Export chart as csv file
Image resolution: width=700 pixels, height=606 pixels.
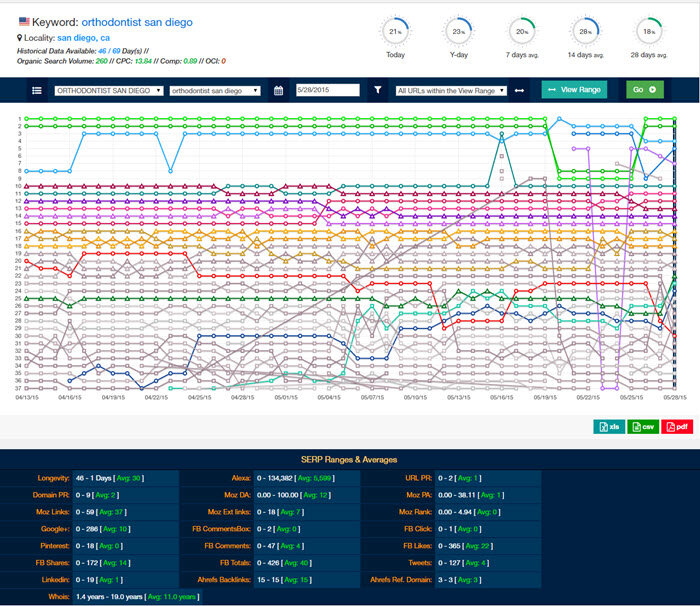click(643, 427)
